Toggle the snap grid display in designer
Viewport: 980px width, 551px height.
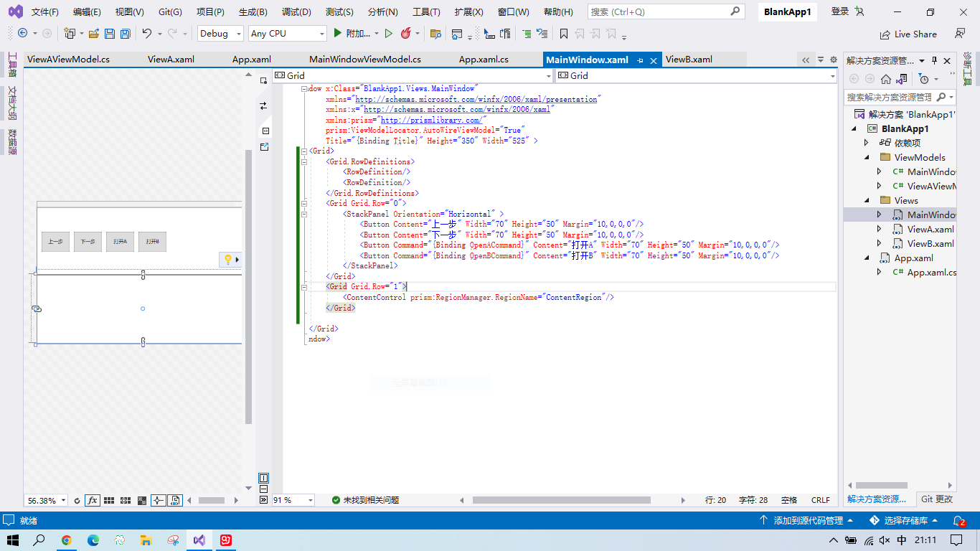tap(109, 501)
